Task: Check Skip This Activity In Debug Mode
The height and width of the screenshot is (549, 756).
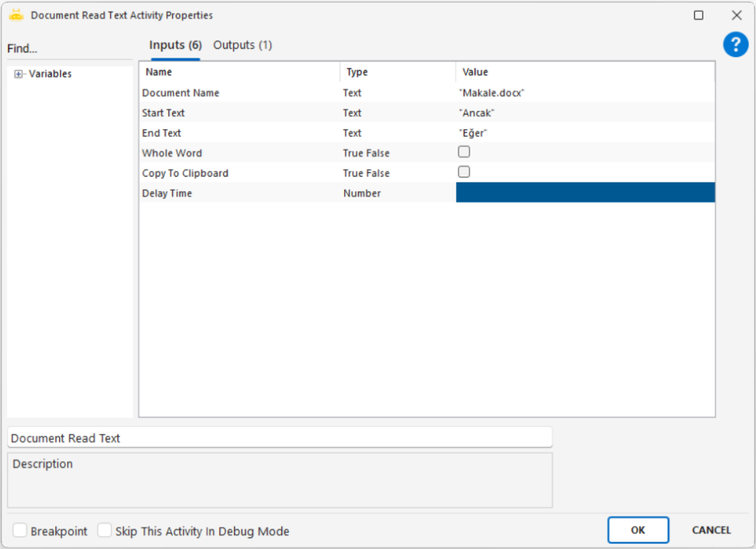Action: tap(105, 531)
